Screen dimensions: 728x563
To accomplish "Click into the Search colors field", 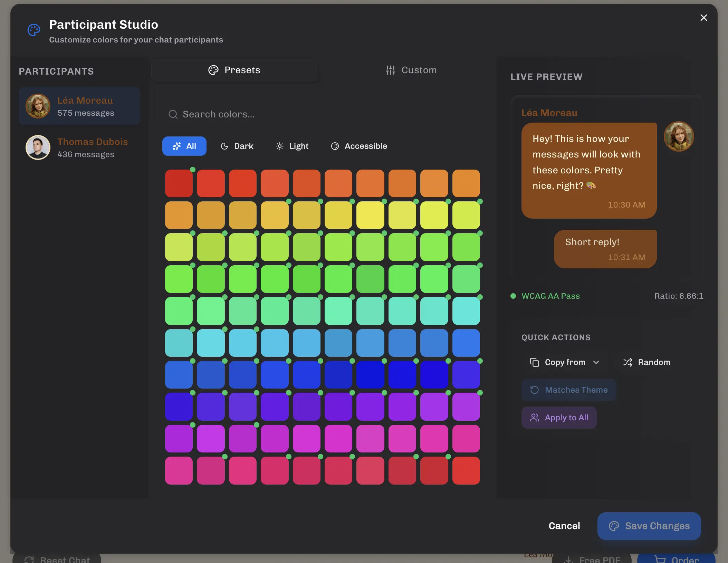I will [x=323, y=114].
